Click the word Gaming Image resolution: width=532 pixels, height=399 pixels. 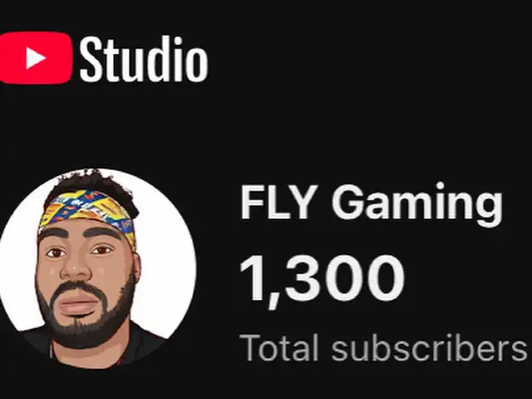click(x=417, y=204)
